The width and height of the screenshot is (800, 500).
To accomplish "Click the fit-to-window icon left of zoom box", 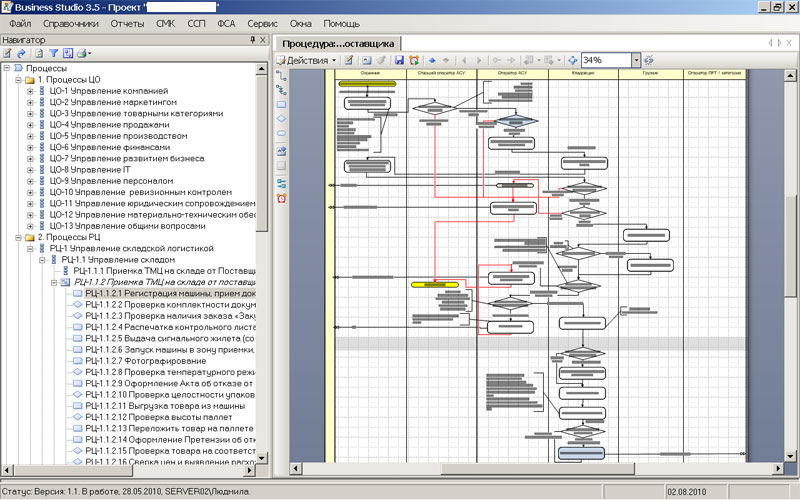I will (572, 61).
